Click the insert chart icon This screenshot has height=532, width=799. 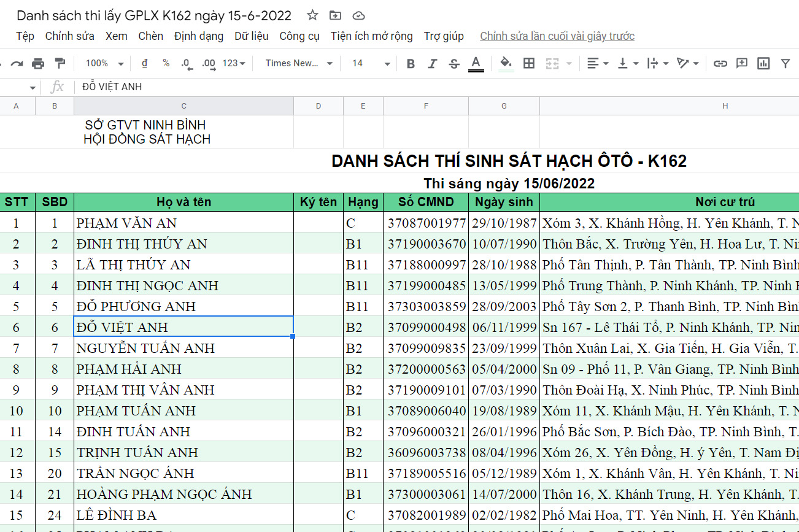(763, 63)
